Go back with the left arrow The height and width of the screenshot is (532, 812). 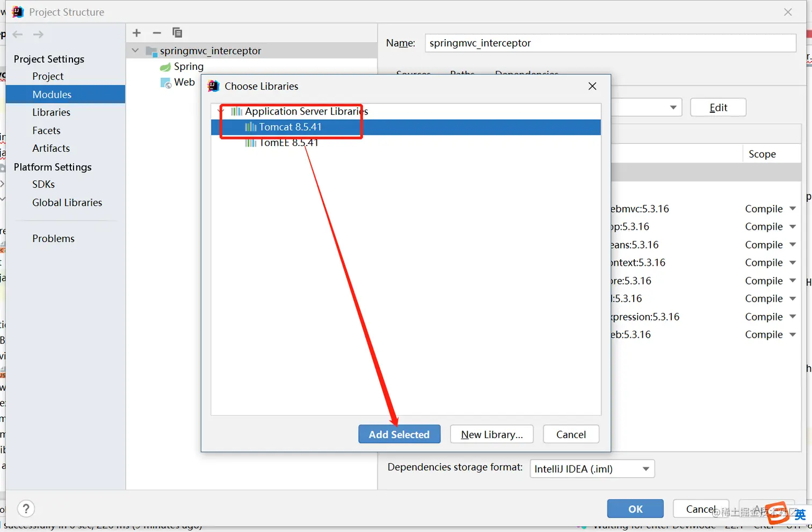coord(18,34)
